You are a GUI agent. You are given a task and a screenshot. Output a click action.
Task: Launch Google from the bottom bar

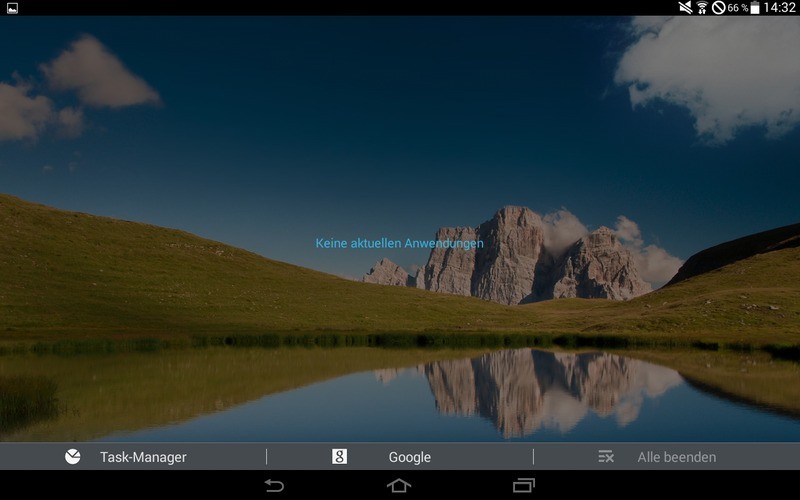pos(409,457)
